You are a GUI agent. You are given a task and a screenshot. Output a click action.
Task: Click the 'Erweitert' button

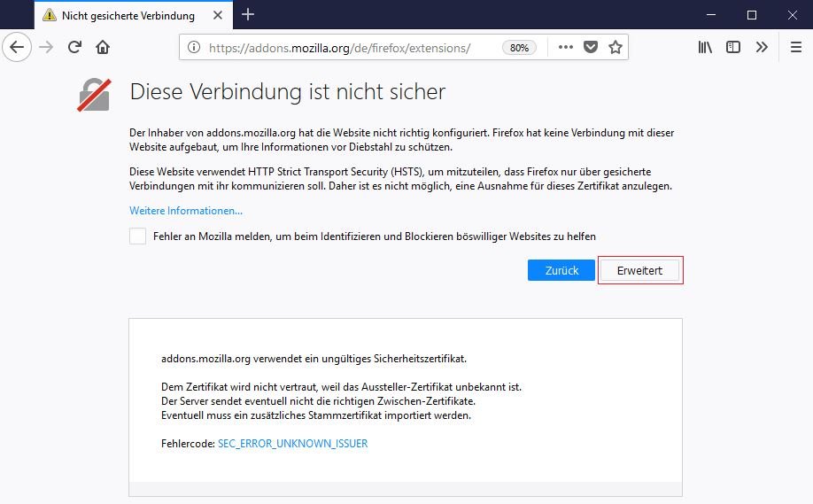pos(639,270)
